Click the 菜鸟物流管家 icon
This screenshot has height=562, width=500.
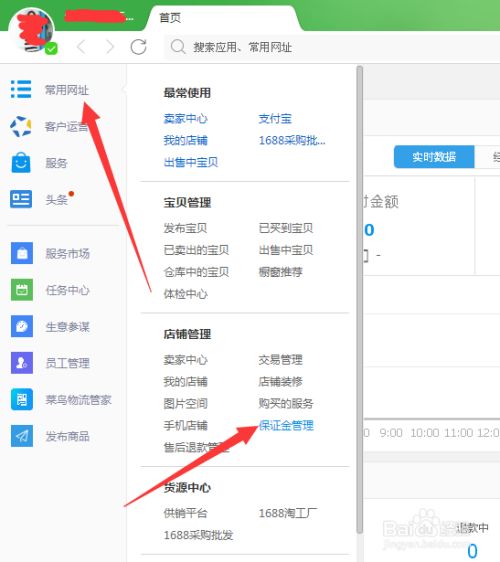[22, 399]
